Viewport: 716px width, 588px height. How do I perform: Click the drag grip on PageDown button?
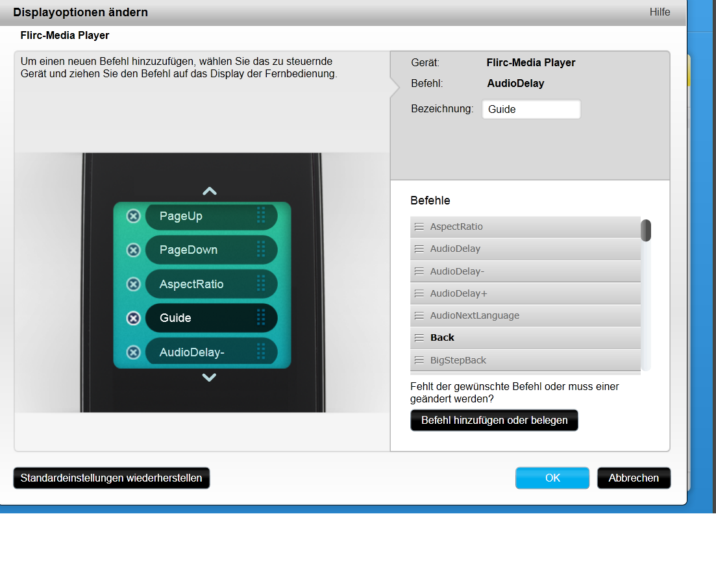click(261, 249)
